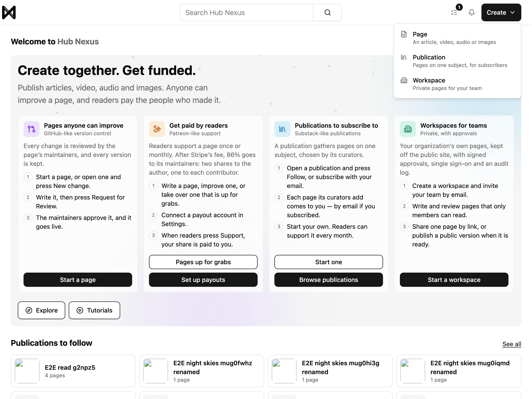Click the mug0fwhz publication thumbnail image

pyautogui.click(x=156, y=371)
